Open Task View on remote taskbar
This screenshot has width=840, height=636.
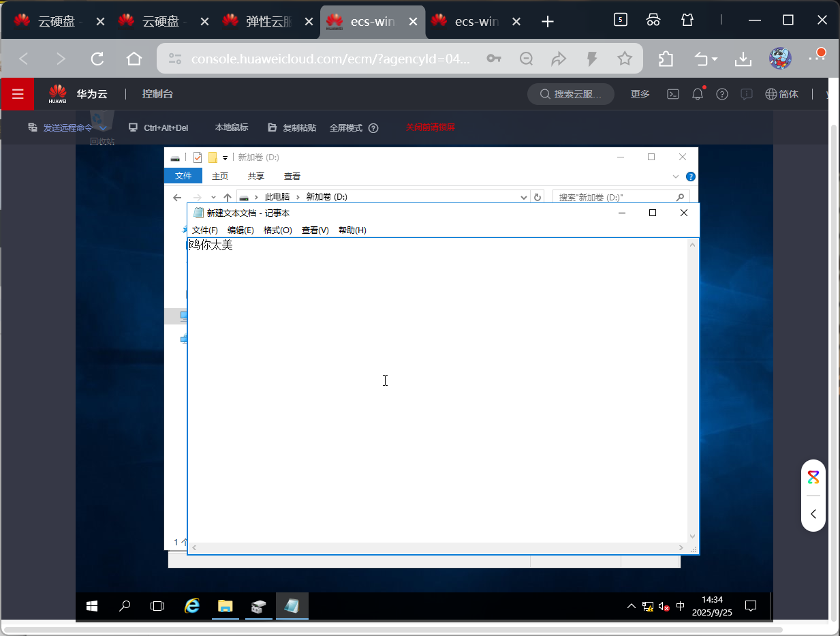point(157,605)
